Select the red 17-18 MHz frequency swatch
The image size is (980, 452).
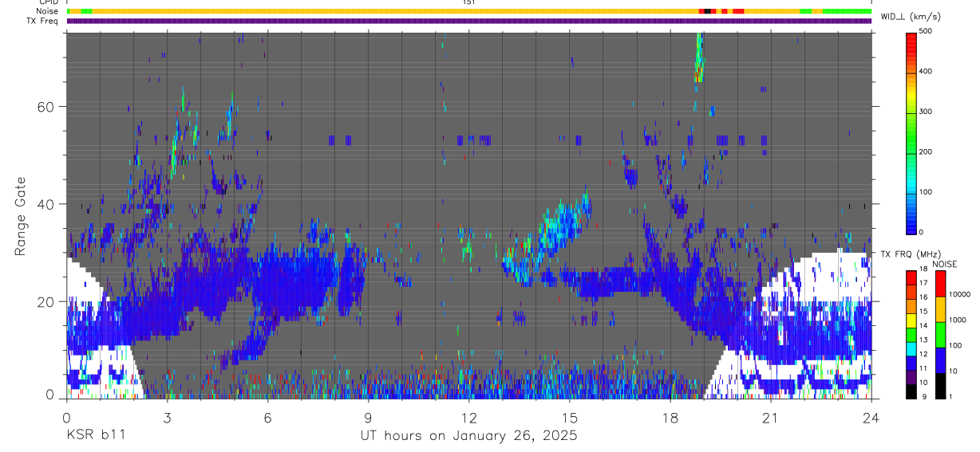click(x=911, y=277)
